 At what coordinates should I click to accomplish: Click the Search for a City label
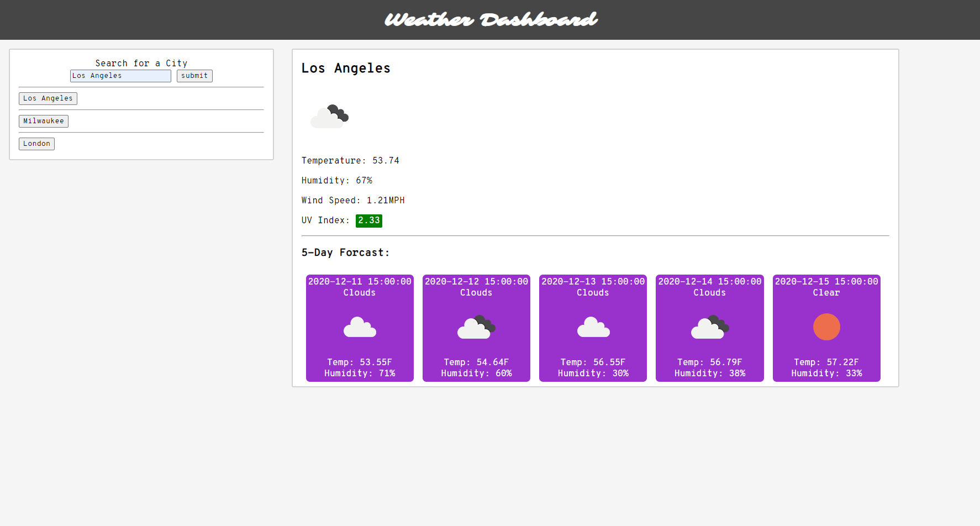(141, 63)
